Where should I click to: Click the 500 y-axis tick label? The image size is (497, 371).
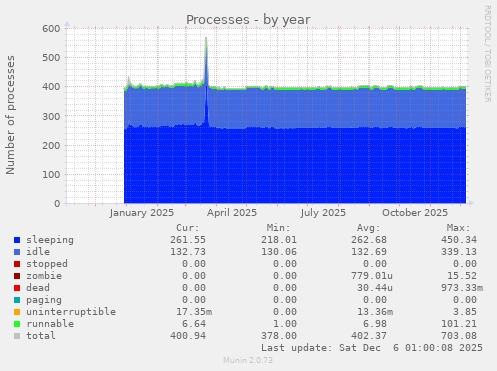51,58
